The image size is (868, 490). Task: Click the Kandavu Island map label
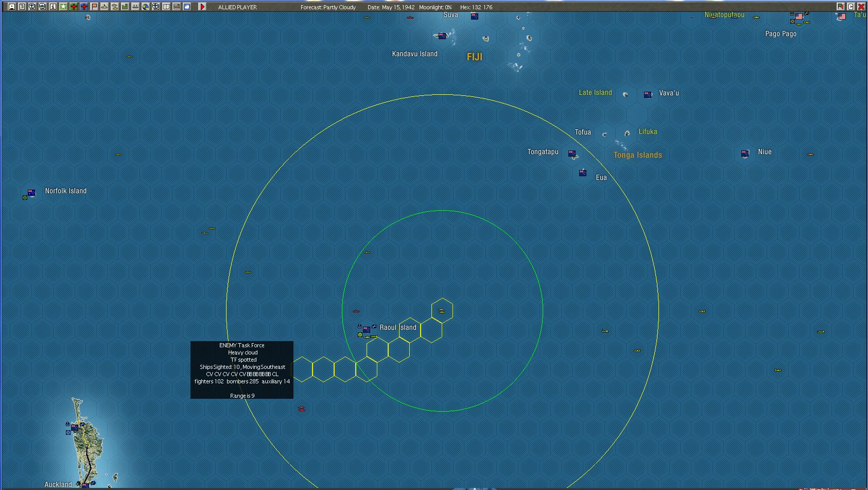click(415, 54)
